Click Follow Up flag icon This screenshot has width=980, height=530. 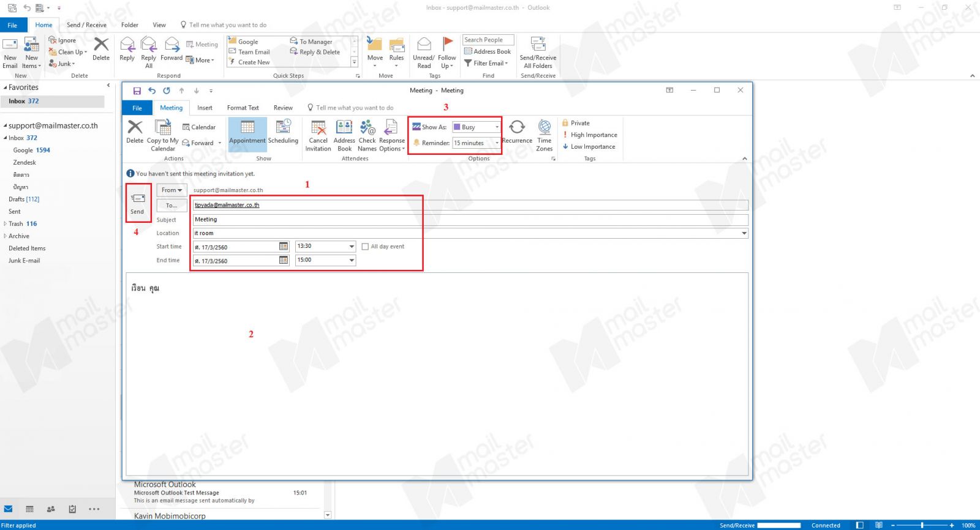(x=447, y=53)
